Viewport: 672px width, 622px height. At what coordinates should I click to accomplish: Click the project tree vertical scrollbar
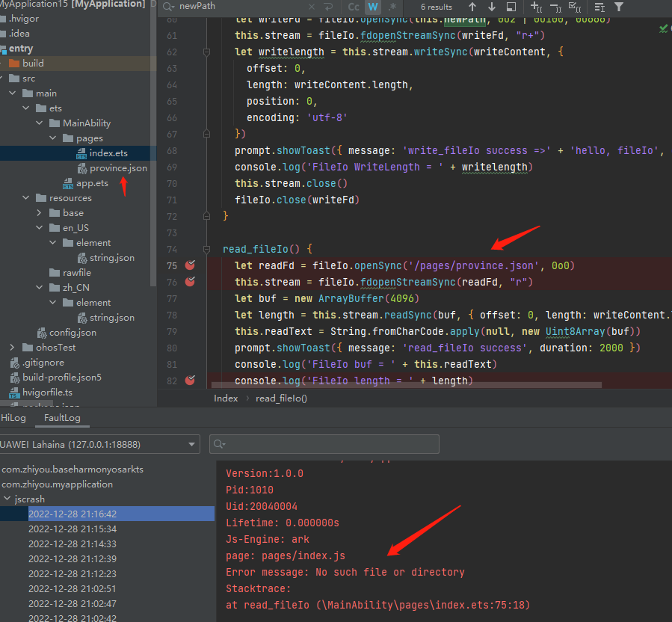pos(153,144)
